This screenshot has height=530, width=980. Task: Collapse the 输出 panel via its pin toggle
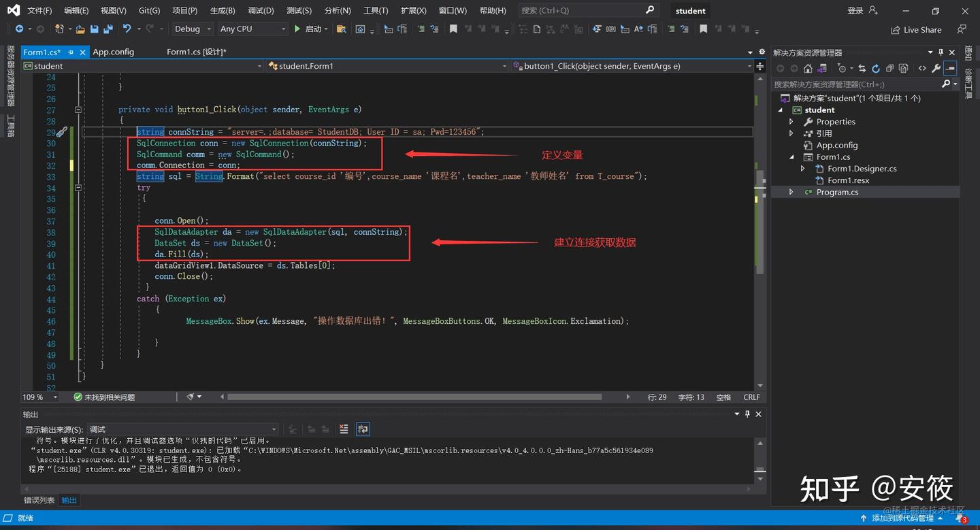pyautogui.click(x=747, y=414)
